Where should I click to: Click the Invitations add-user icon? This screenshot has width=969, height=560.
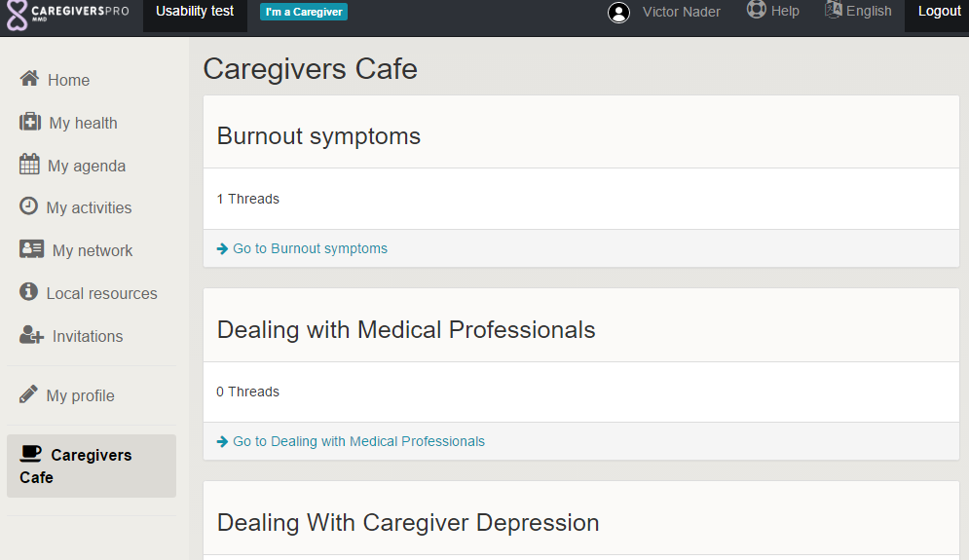31,335
